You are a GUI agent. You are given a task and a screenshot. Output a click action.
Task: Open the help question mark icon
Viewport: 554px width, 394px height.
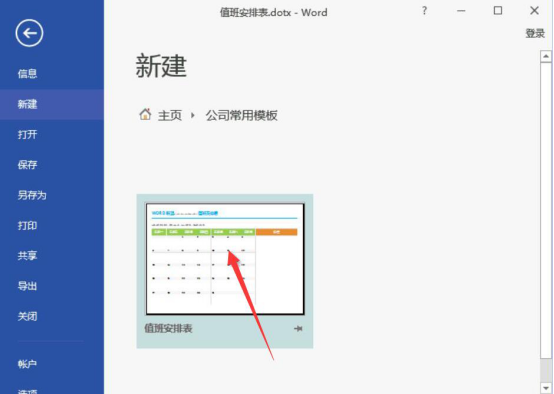[424, 11]
